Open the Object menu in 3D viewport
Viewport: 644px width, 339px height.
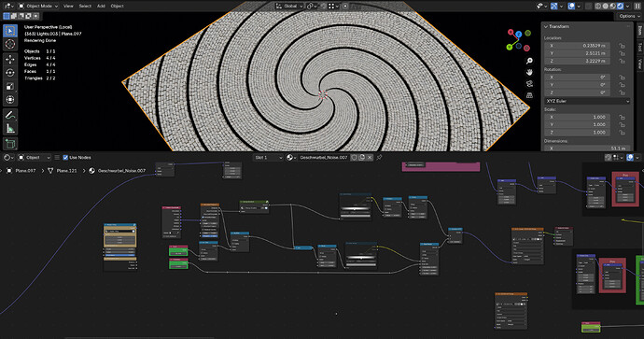(x=117, y=7)
